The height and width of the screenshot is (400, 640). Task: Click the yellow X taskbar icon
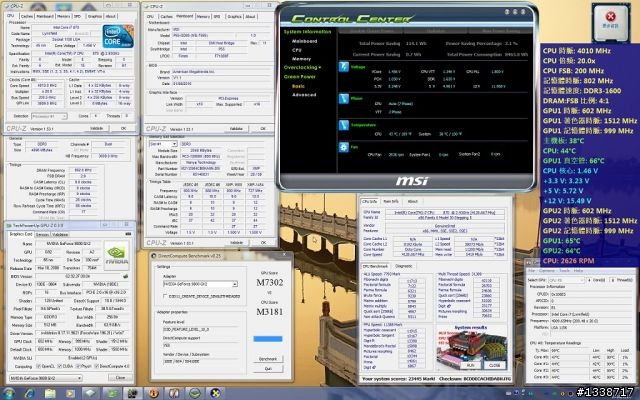[215, 393]
